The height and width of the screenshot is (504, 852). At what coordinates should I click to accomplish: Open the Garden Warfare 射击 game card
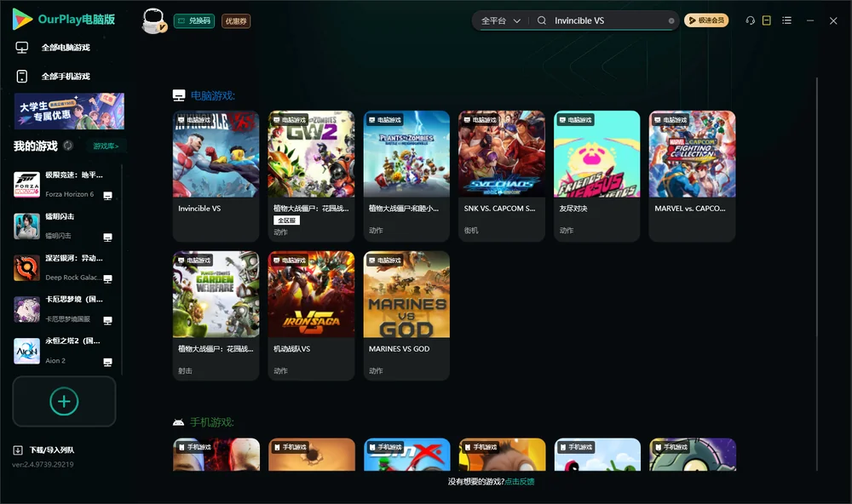(x=216, y=316)
